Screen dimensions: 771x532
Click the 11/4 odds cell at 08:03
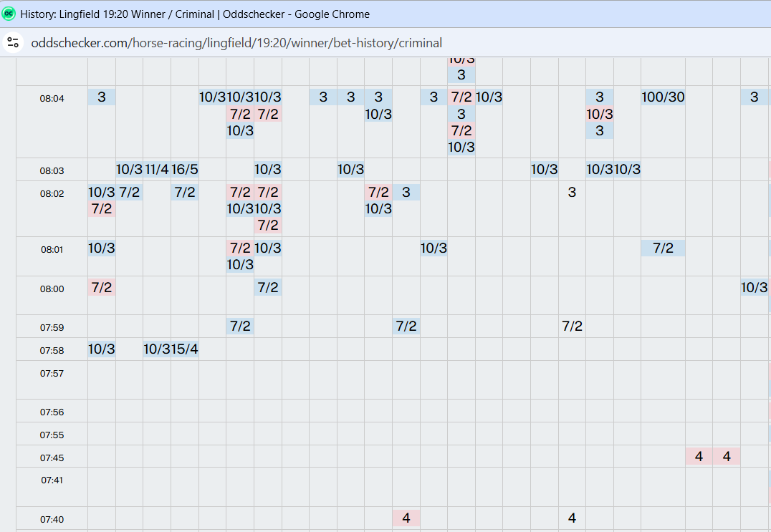[157, 170]
